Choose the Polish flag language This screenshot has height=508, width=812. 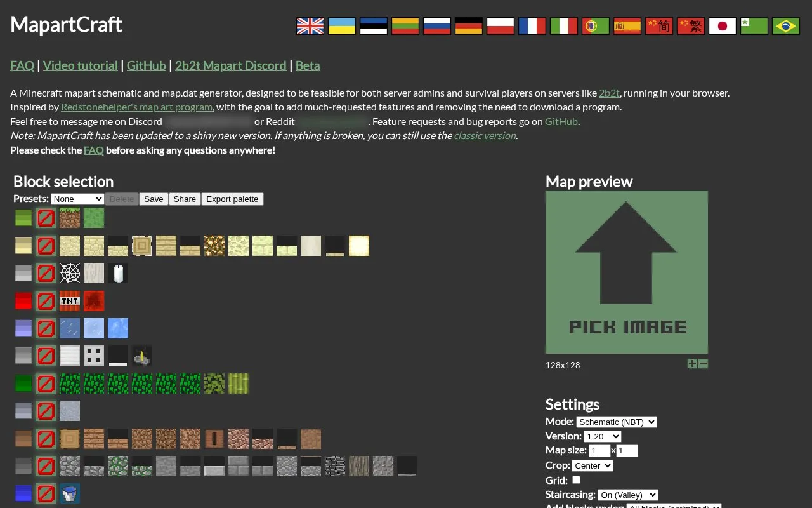501,26
